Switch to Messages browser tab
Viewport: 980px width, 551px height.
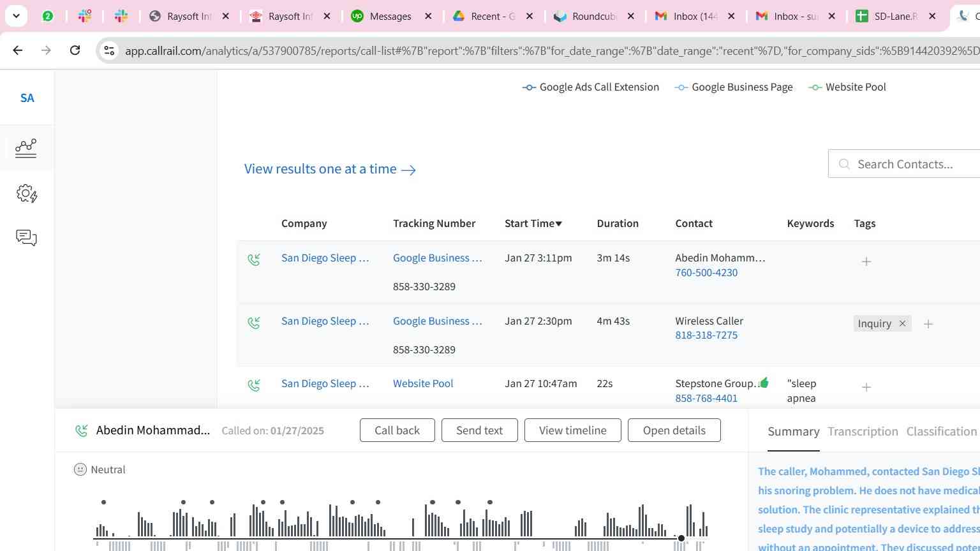[x=390, y=17]
